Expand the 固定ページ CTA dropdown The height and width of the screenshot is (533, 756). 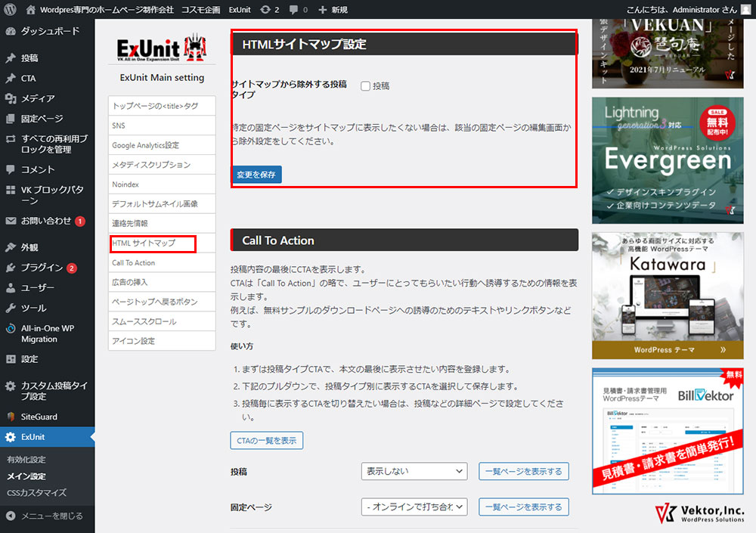[414, 507]
